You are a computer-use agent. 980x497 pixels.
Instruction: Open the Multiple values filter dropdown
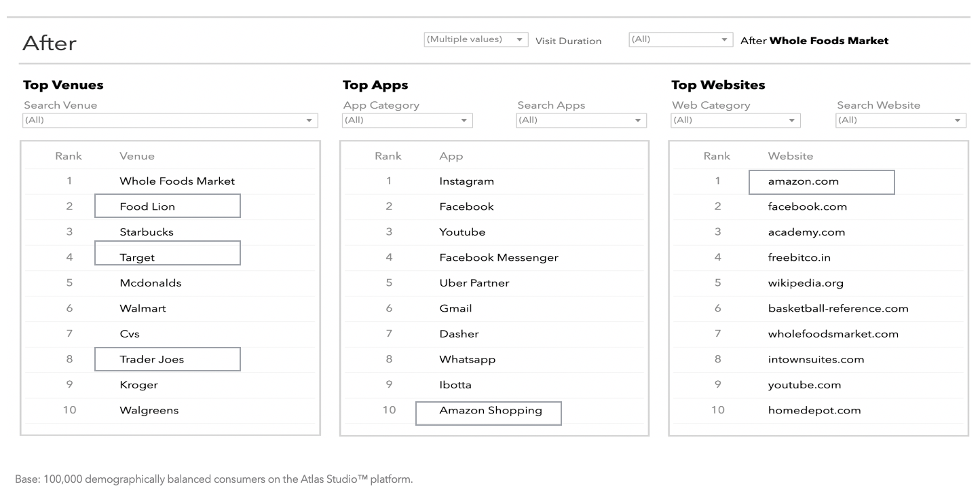pos(475,39)
